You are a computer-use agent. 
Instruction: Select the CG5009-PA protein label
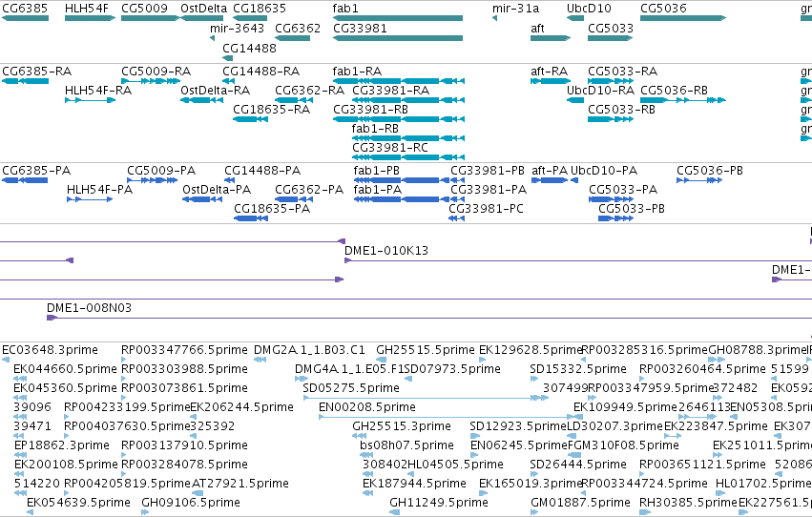pyautogui.click(x=161, y=170)
